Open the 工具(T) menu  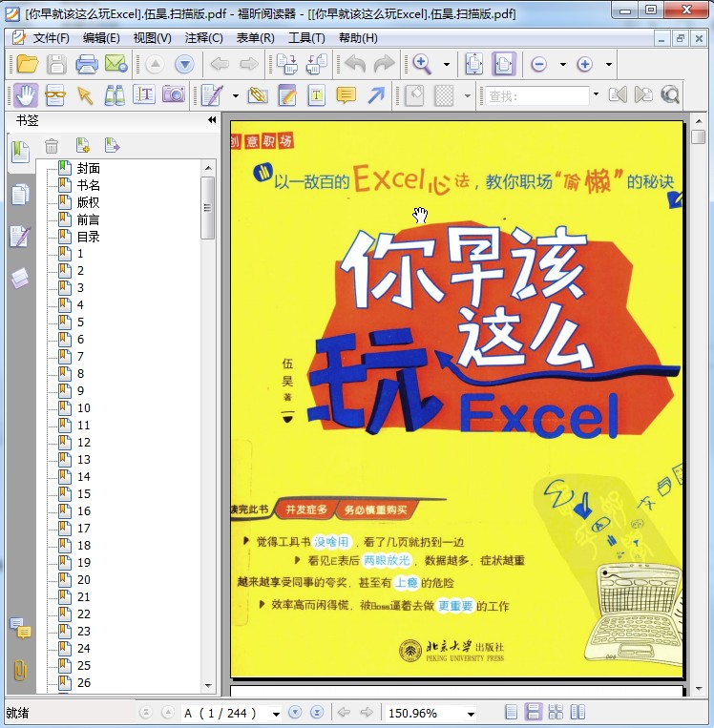point(306,37)
